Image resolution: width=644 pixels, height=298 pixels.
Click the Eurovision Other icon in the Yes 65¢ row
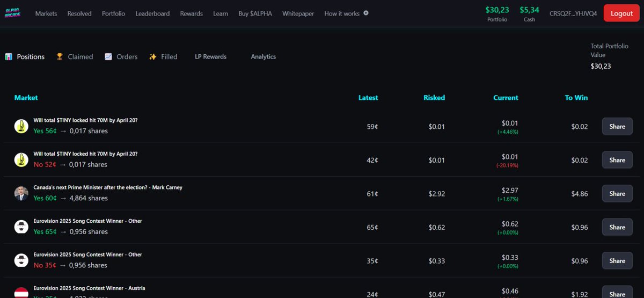[21, 227]
